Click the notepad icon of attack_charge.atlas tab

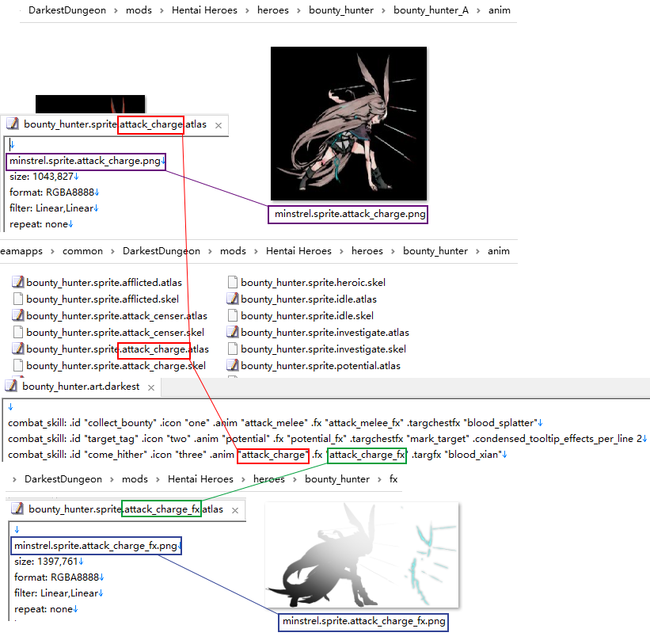[13, 124]
